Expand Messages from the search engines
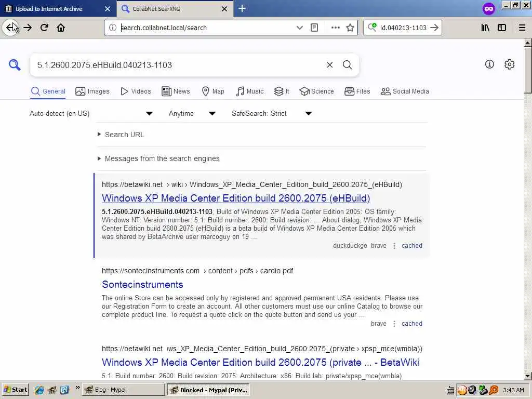 click(x=158, y=158)
